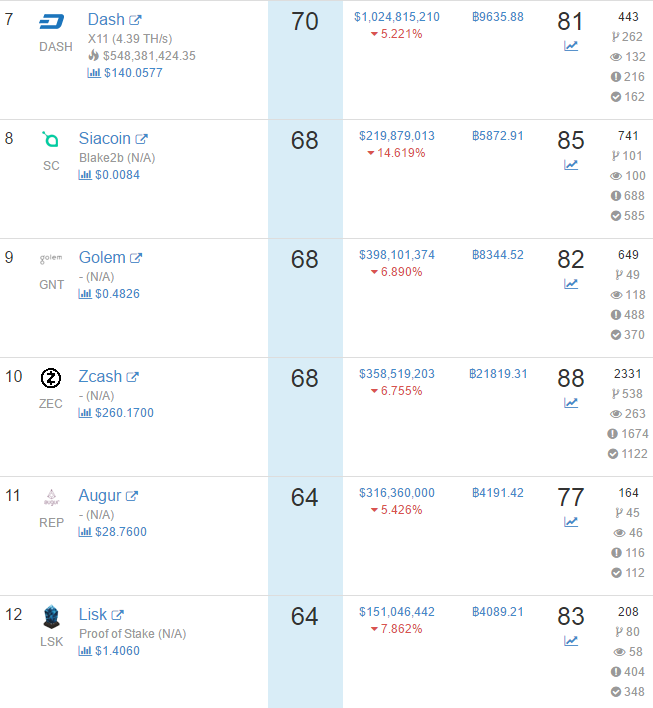The height and width of the screenshot is (708, 653).
Task: Click the bar chart icon beside $140.0577
Action: (93, 73)
